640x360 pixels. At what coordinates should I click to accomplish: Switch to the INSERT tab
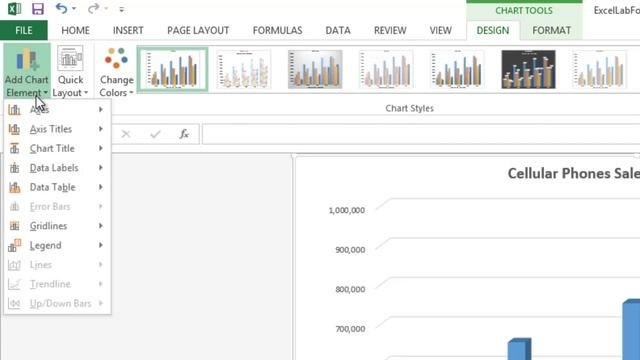coord(128,30)
